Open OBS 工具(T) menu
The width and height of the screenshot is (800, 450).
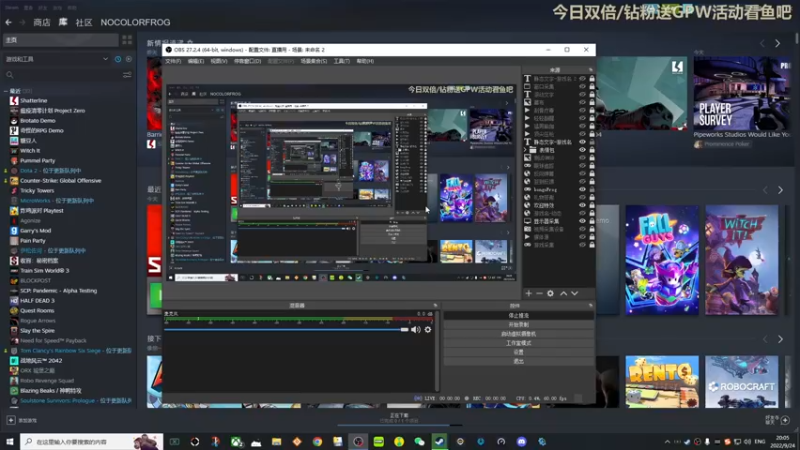tap(342, 61)
